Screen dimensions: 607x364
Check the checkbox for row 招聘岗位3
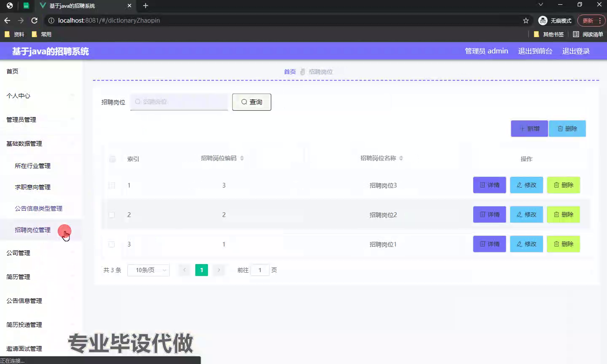112,185
